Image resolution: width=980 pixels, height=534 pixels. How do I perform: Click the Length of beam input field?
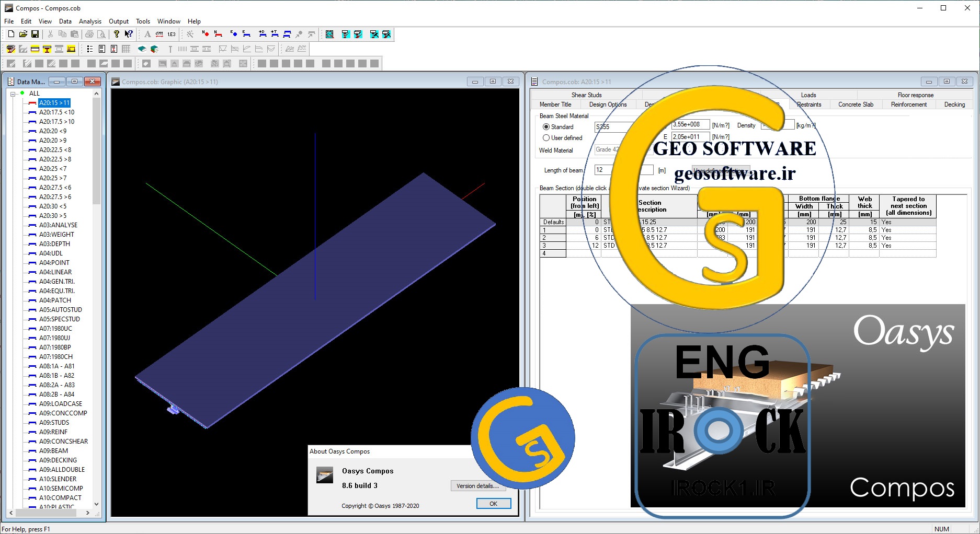coord(624,170)
